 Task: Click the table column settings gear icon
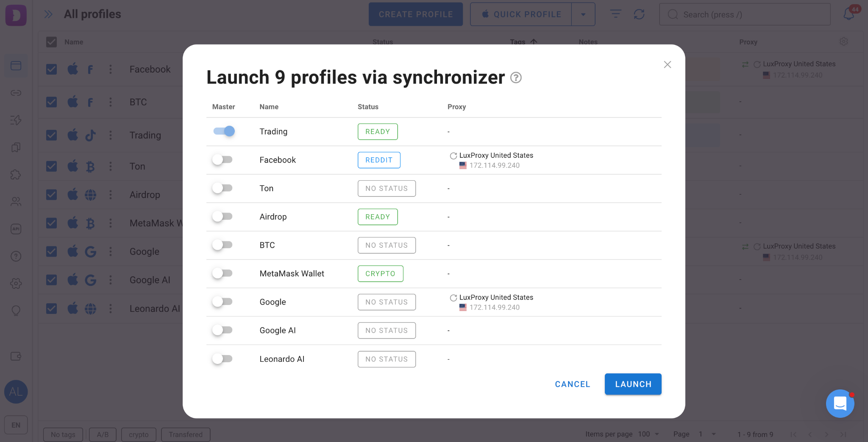[844, 42]
